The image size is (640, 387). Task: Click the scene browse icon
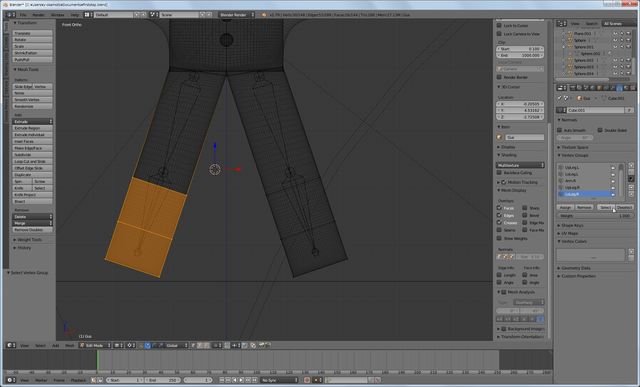coord(154,15)
